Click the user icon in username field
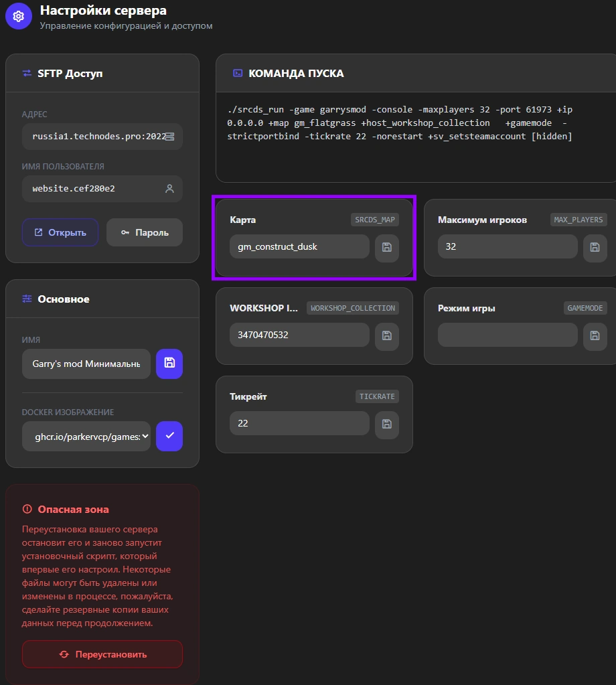This screenshot has width=616, height=685. [x=169, y=189]
